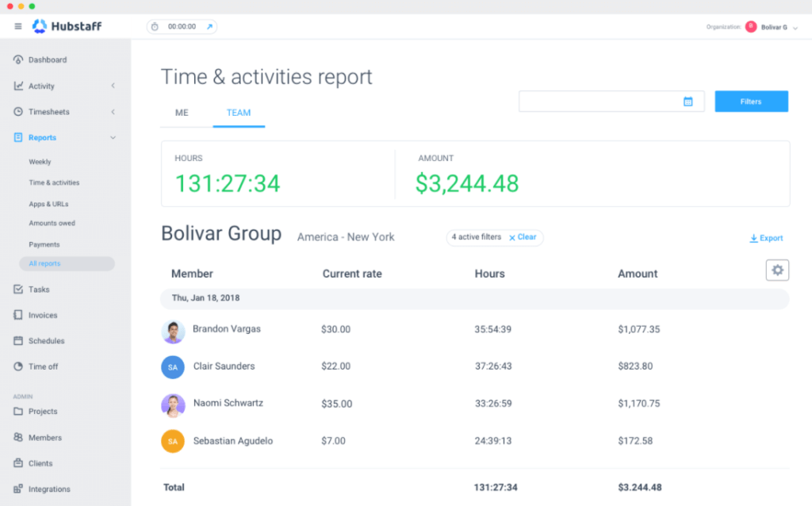This screenshot has height=506, width=812.
Task: Click the $172.58 amount cell
Action: 635,441
